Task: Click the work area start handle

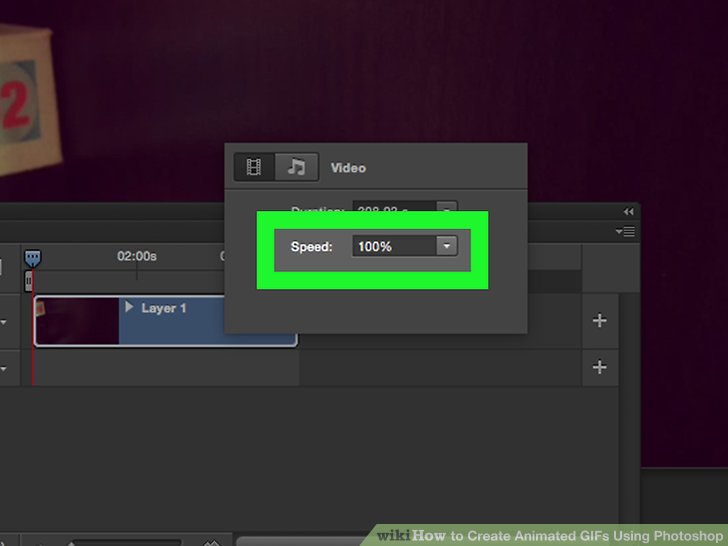Action: pyautogui.click(x=28, y=281)
